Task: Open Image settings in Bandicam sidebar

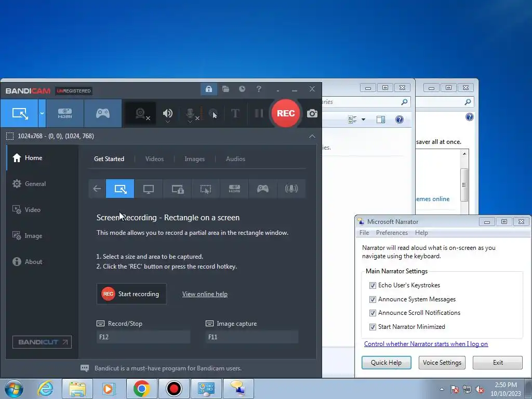Action: [x=42, y=236]
